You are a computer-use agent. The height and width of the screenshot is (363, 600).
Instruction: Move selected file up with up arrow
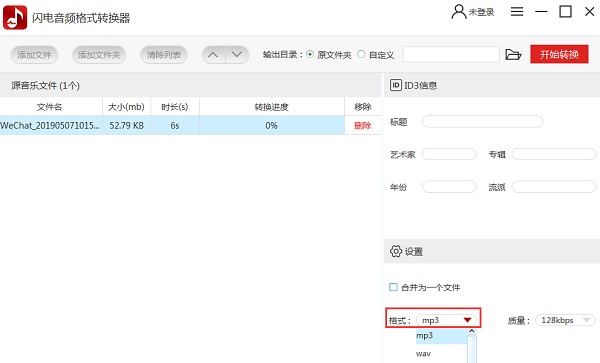click(214, 55)
